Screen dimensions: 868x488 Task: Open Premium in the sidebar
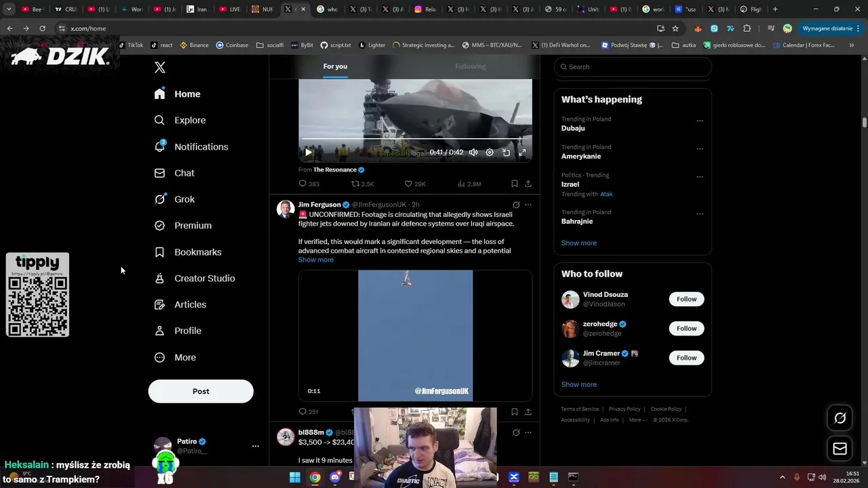pos(183,226)
